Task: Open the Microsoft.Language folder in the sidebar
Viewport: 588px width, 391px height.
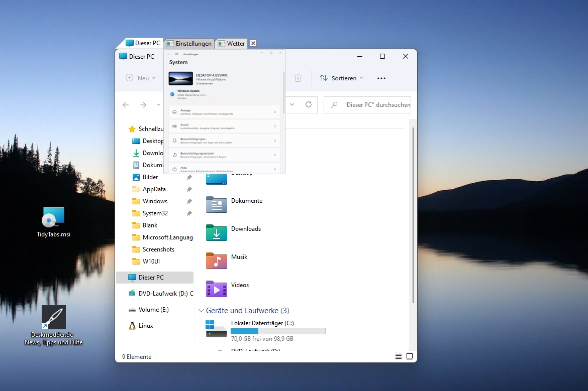Action: 162,237
